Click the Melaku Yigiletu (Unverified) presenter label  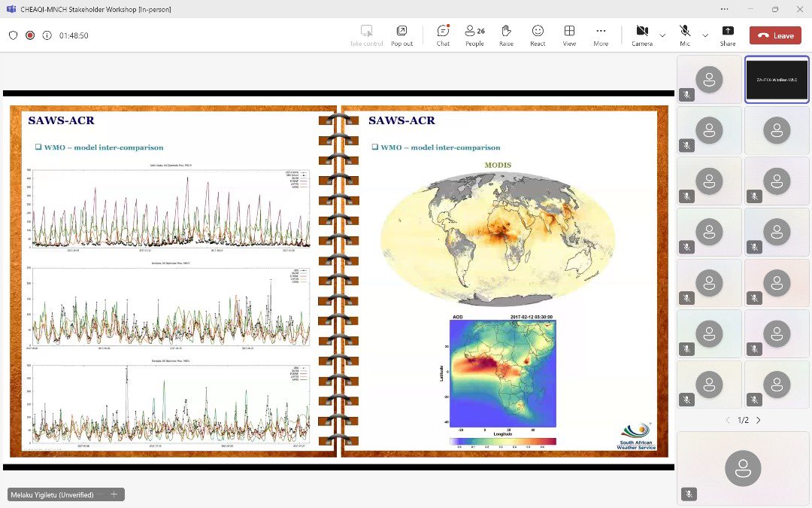pyautogui.click(x=53, y=494)
